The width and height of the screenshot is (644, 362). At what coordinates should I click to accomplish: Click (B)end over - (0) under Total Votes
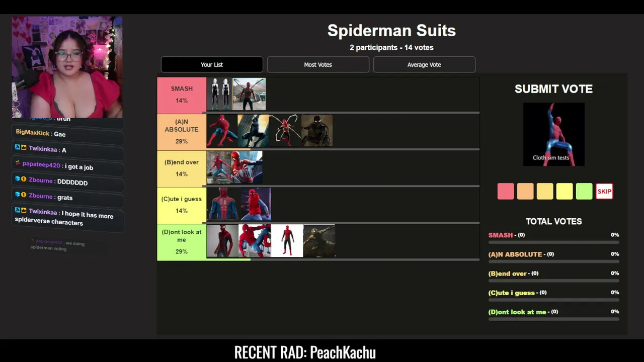514,274
